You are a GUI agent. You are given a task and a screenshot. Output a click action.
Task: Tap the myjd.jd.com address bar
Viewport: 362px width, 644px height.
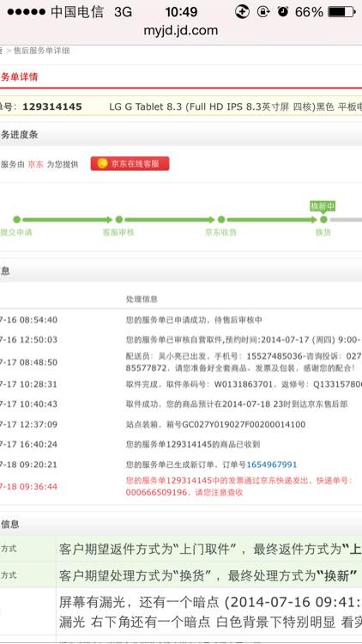tap(181, 30)
